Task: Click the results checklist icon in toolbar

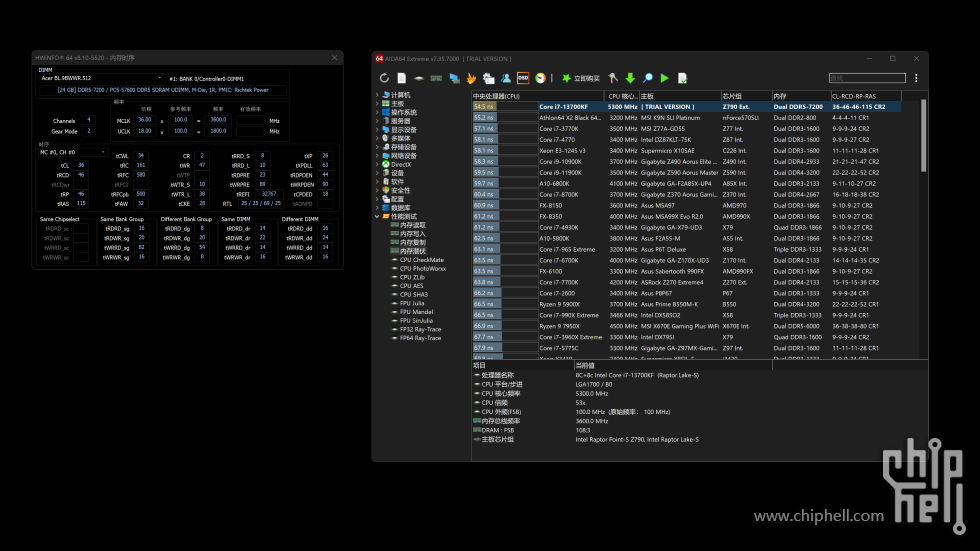Action: click(682, 78)
